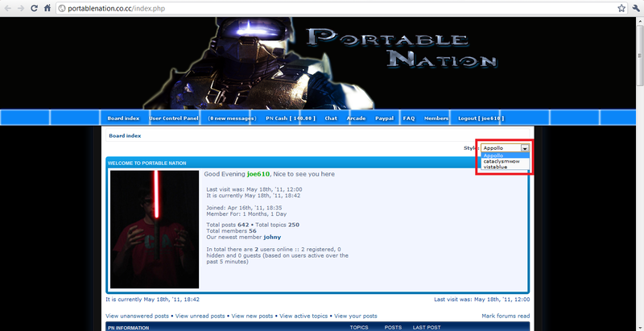Click the browser forward arrow
644x331 pixels.
point(21,8)
